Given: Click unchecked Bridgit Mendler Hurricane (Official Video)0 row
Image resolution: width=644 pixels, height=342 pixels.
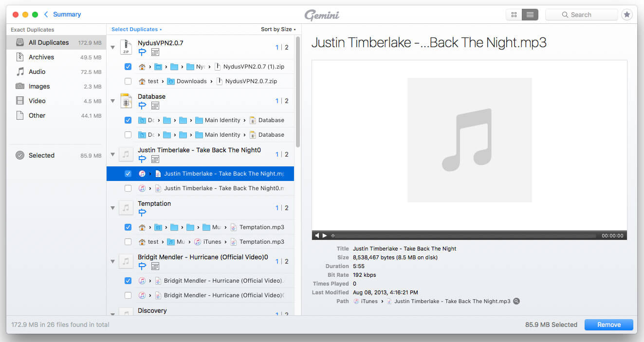Looking at the screenshot, I should [x=200, y=295].
